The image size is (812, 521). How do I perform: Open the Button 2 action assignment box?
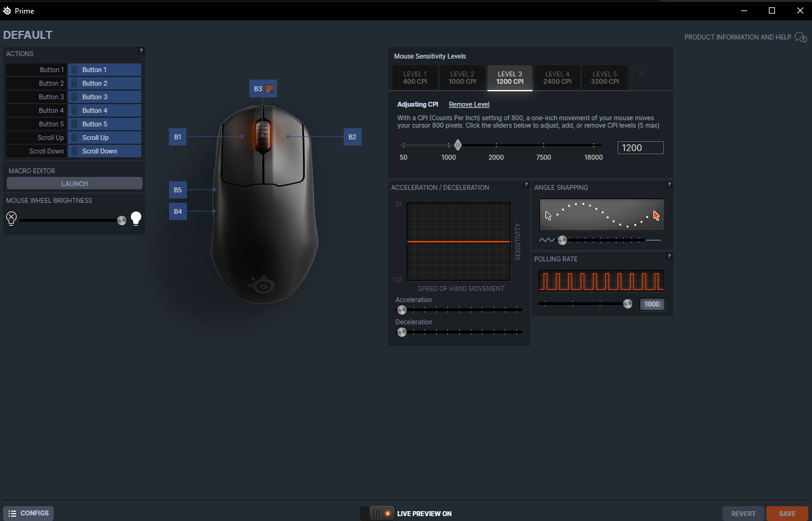[104, 83]
